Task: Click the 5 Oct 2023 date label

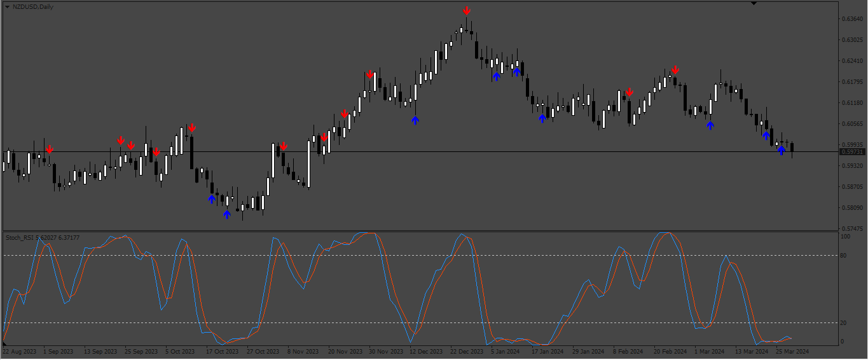Action: [x=180, y=351]
